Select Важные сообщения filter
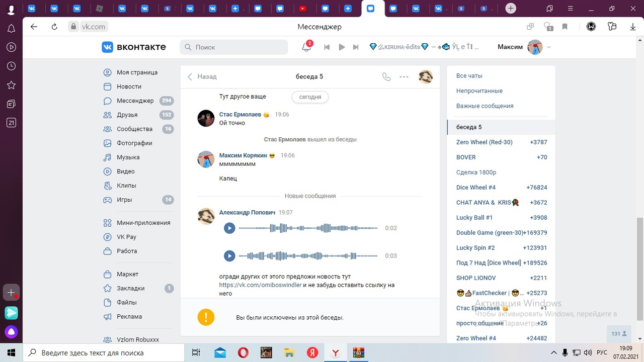This screenshot has width=644, height=362. [x=485, y=106]
